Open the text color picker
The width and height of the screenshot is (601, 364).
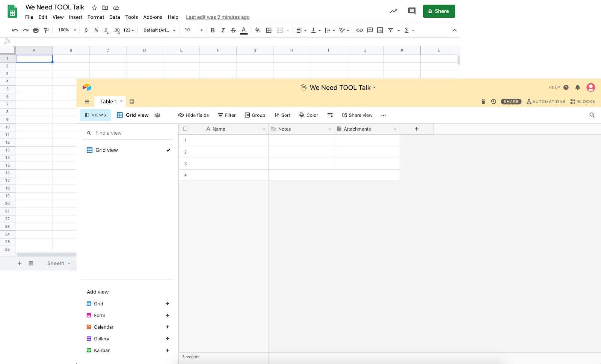[x=243, y=30]
